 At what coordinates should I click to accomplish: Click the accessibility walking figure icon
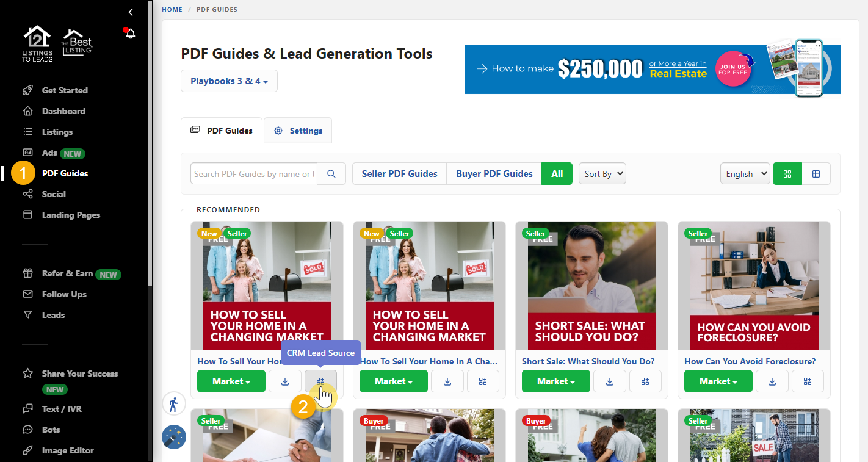[x=173, y=404]
